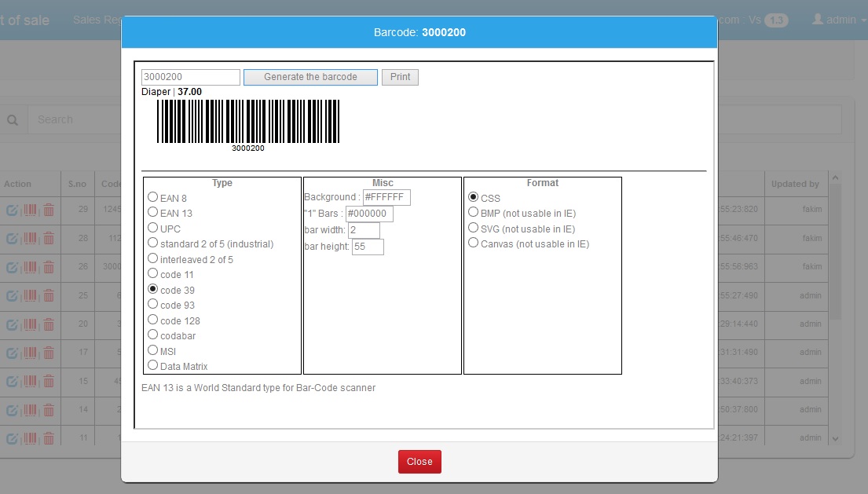Click barcode icon in row S.no 26
The height and width of the screenshot is (494, 868).
pos(31,267)
